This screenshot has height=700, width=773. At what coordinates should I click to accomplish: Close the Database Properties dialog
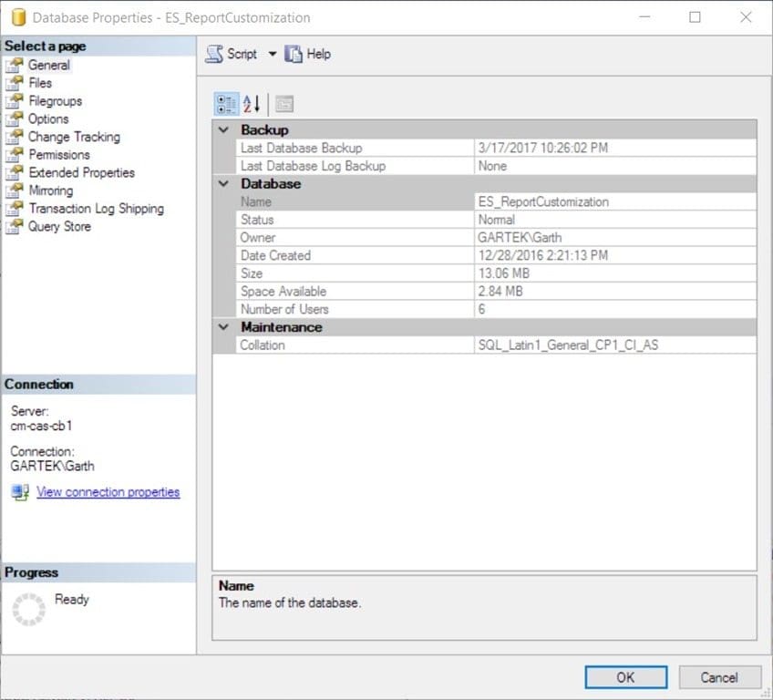point(746,17)
